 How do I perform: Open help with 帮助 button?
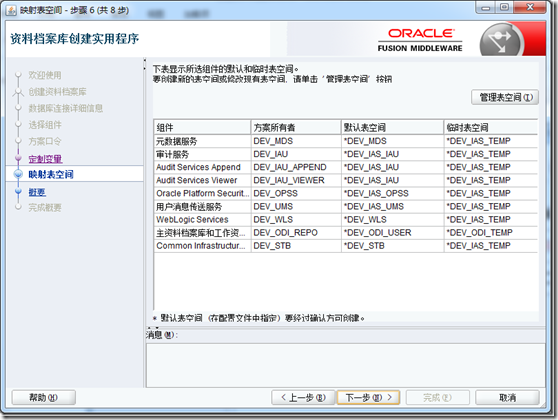tap(43, 397)
